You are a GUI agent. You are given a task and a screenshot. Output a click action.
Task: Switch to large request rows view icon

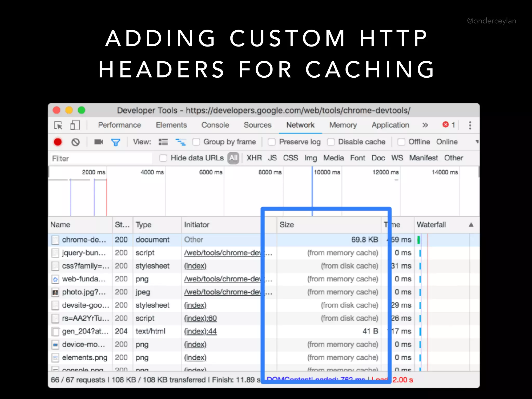click(x=163, y=142)
